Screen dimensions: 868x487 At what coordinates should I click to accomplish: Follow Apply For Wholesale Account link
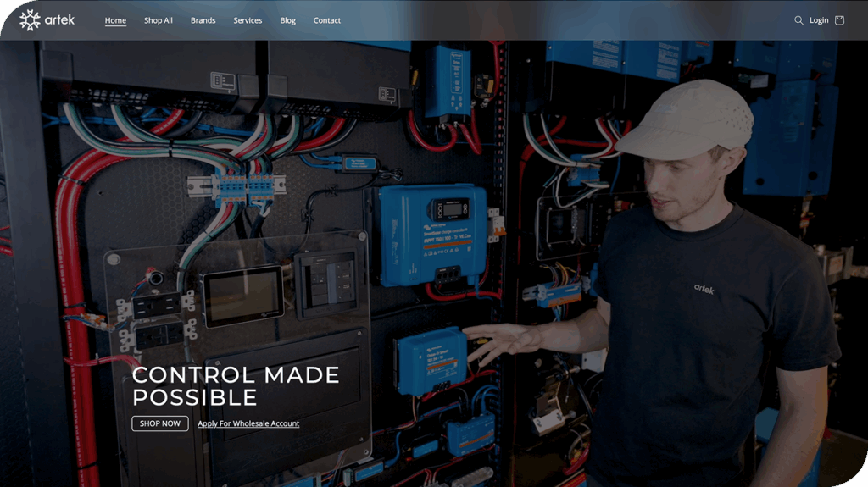(x=248, y=423)
